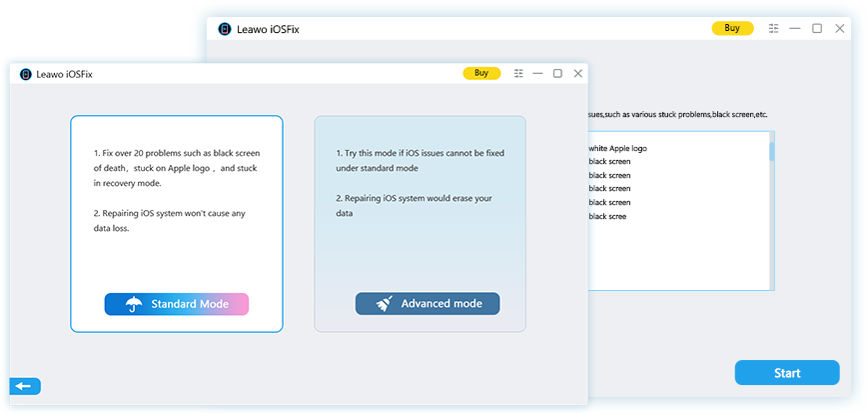Click the scrollbar thumb in issue list

coord(772,151)
